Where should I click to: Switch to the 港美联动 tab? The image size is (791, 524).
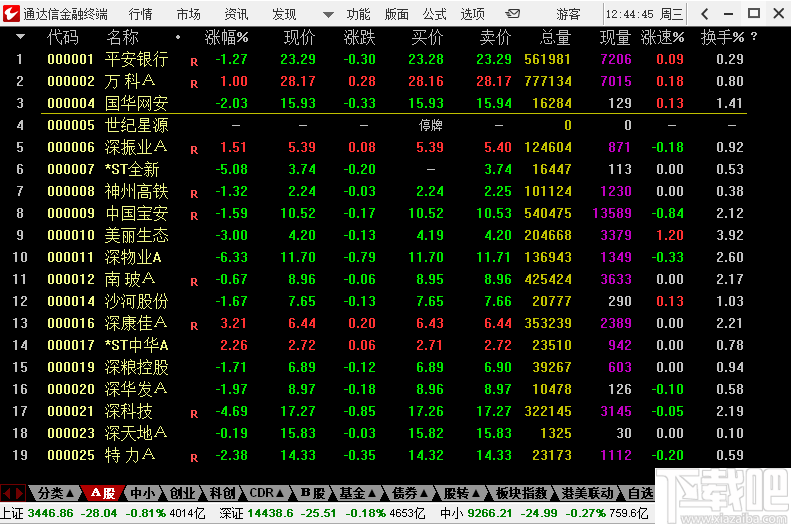click(x=588, y=493)
